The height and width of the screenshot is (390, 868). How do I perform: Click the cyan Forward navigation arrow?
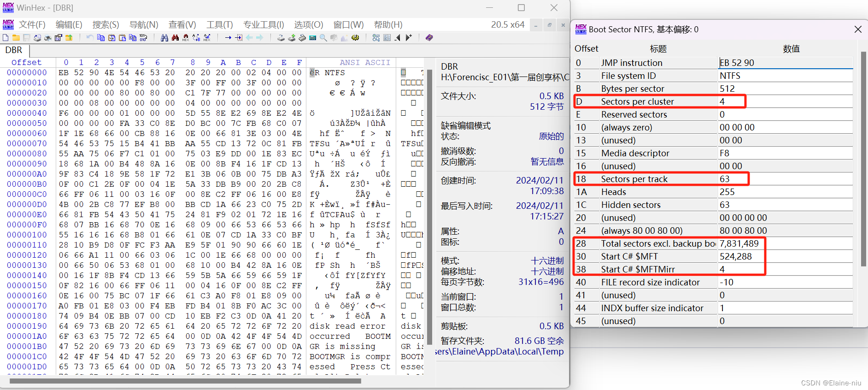point(259,38)
